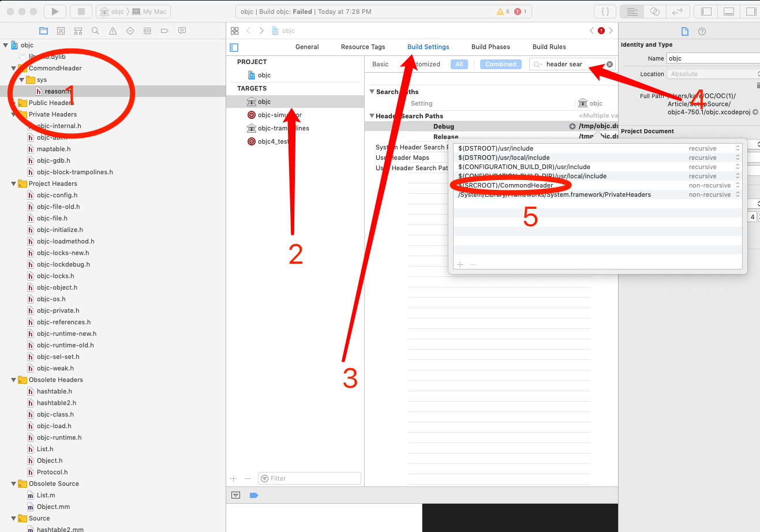The height and width of the screenshot is (532, 760).
Task: Open the related items grid menu
Action: [234, 31]
